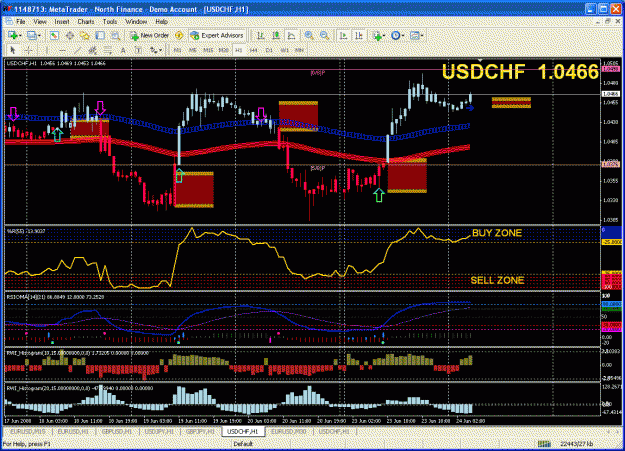
Task: Switch chart to Bar Chart mode
Action: click(261, 35)
